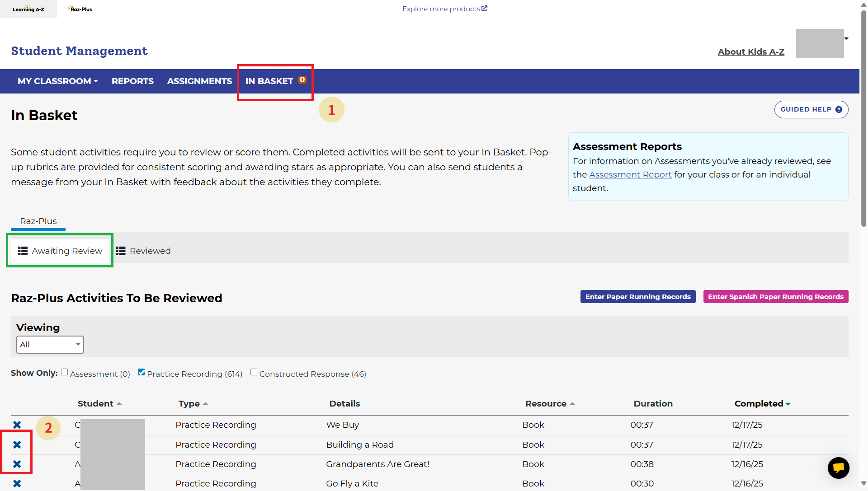The height and width of the screenshot is (491, 868).
Task: Delete the We Buy recording row
Action: [17, 425]
